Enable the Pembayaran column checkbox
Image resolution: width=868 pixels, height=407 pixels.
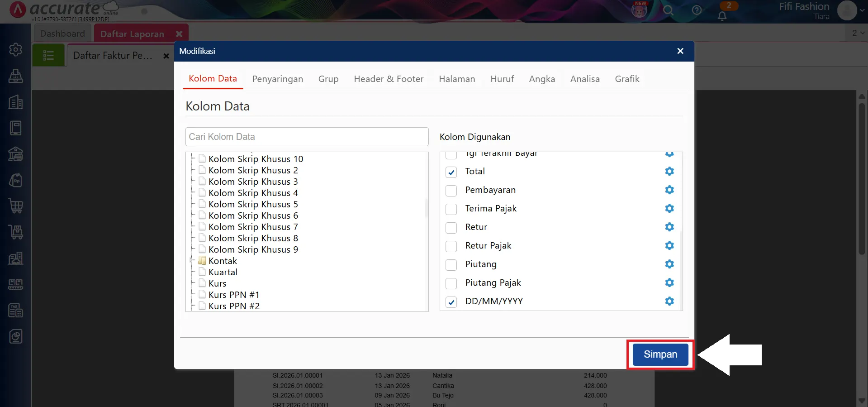[x=451, y=191]
